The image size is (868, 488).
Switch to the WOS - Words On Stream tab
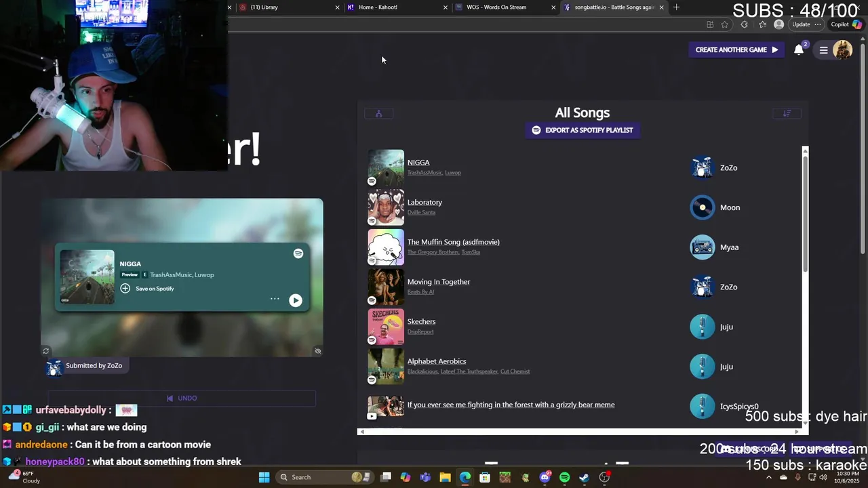coord(505,7)
